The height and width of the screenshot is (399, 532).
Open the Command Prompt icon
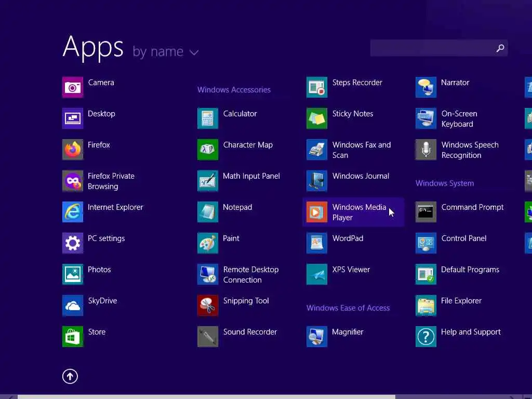pos(426,212)
